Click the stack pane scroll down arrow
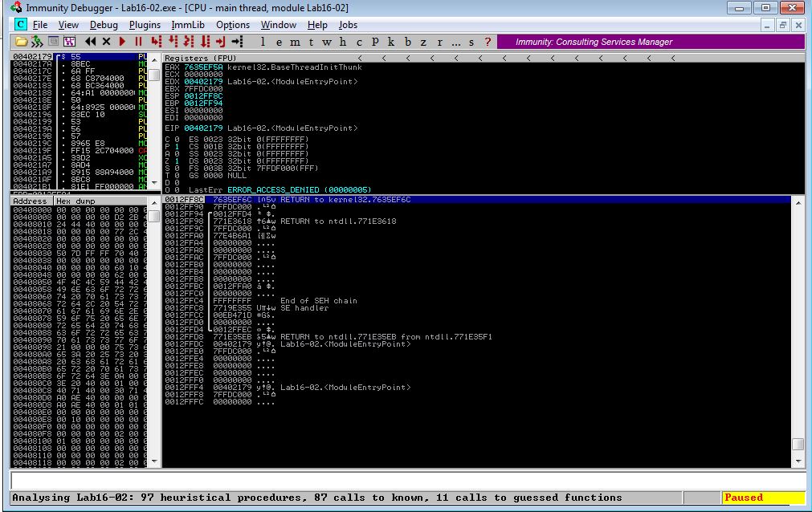 pos(798,461)
